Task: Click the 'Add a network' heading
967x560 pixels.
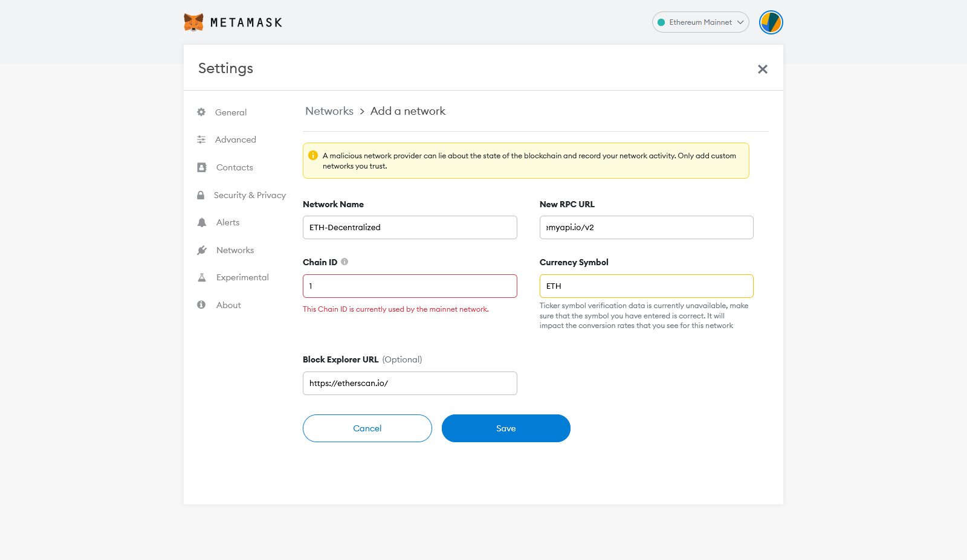Action: point(408,111)
